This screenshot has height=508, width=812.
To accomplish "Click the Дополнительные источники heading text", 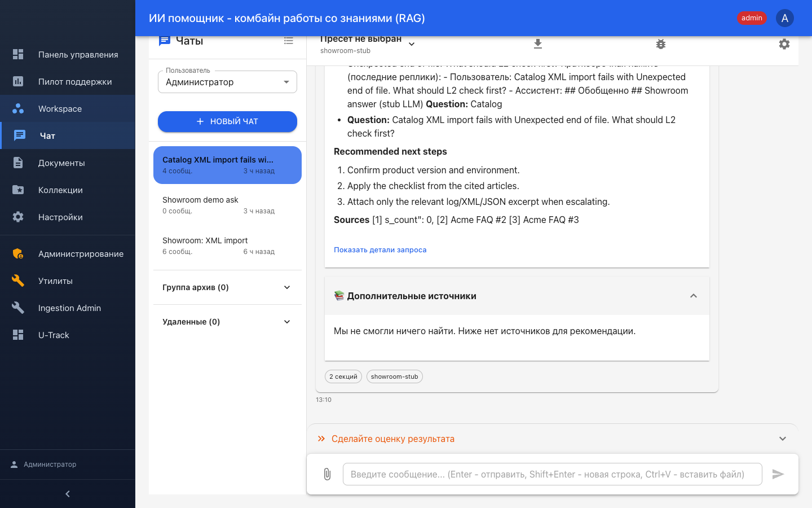I will (x=412, y=296).
